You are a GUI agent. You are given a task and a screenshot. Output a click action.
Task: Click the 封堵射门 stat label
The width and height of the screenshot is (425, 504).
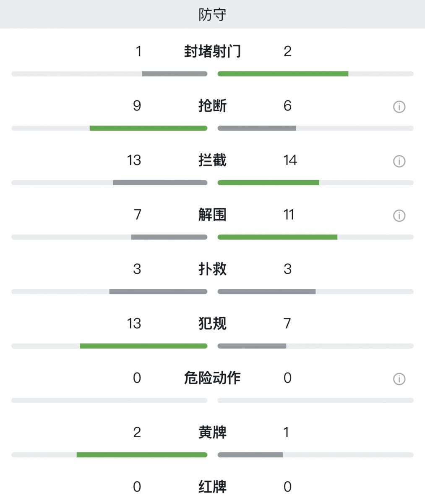pyautogui.click(x=212, y=51)
